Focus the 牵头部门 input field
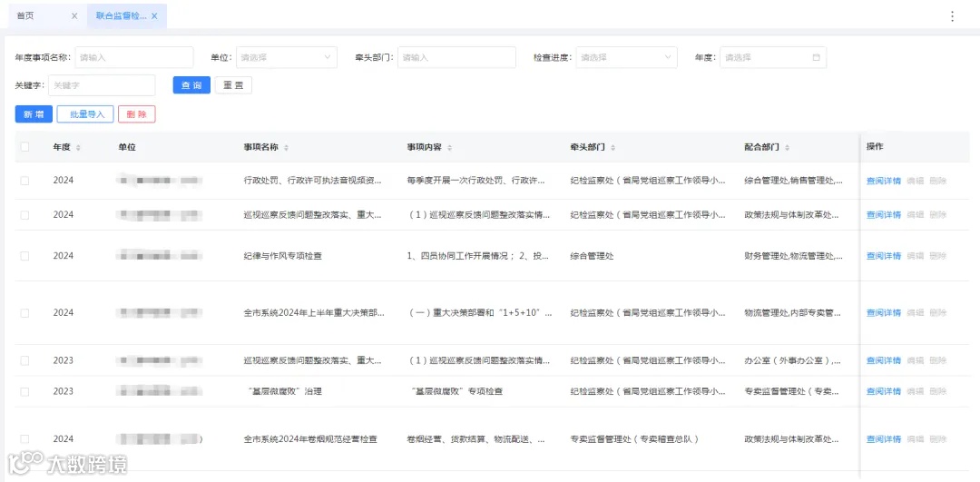The height and width of the screenshot is (482, 980). (456, 57)
